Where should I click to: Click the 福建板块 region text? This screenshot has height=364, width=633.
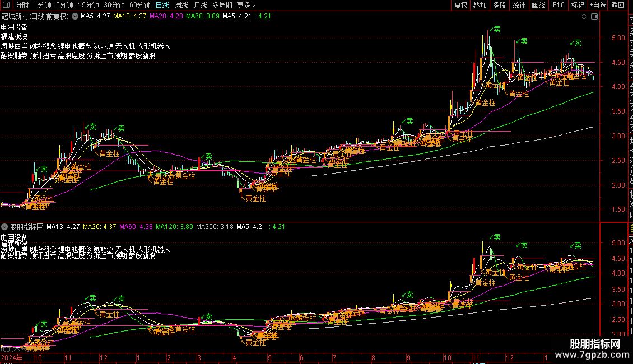14,37
